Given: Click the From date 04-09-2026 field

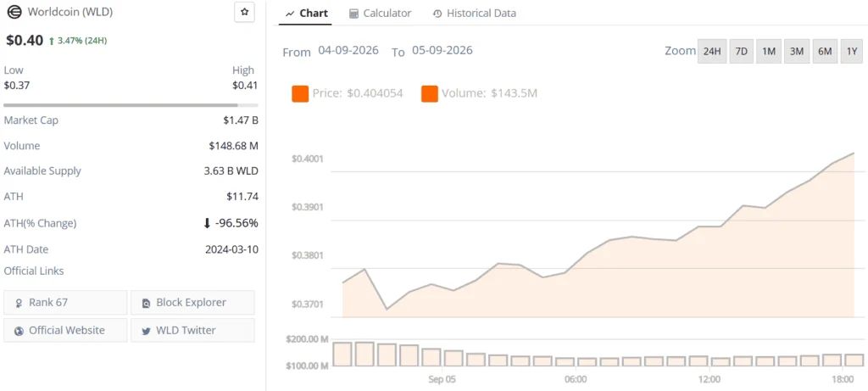Looking at the screenshot, I should (348, 51).
